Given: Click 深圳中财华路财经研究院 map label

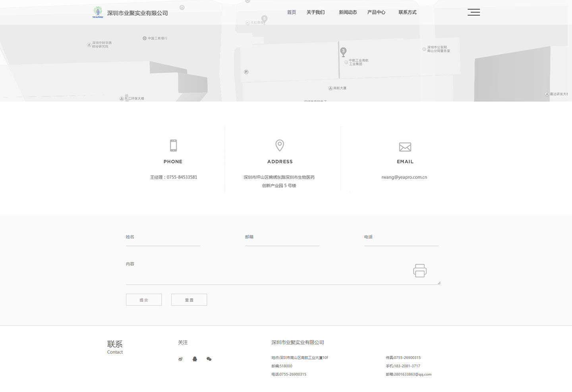Looking at the screenshot, I should [x=102, y=44].
